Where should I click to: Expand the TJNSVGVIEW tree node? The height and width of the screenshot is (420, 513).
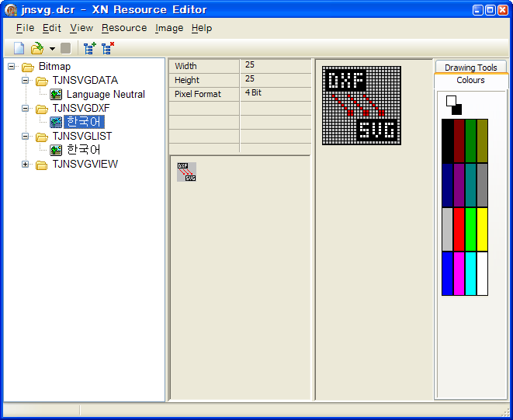[25, 165]
